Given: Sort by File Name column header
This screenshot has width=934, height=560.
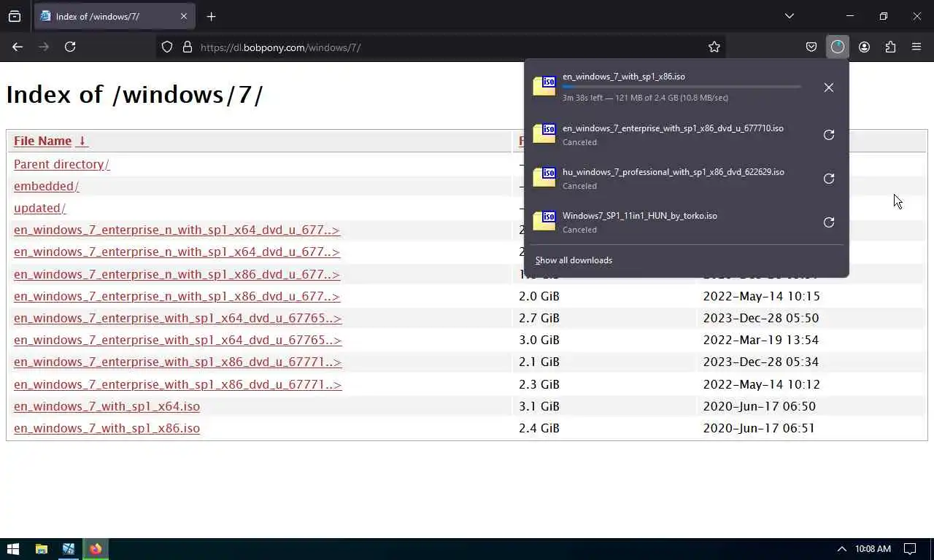Looking at the screenshot, I should (42, 141).
